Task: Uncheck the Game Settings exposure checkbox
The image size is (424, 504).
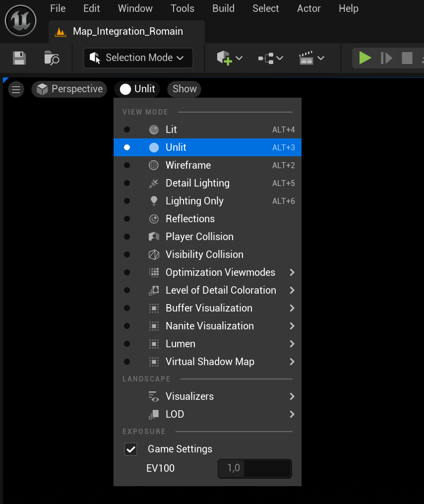Action: coord(131,449)
